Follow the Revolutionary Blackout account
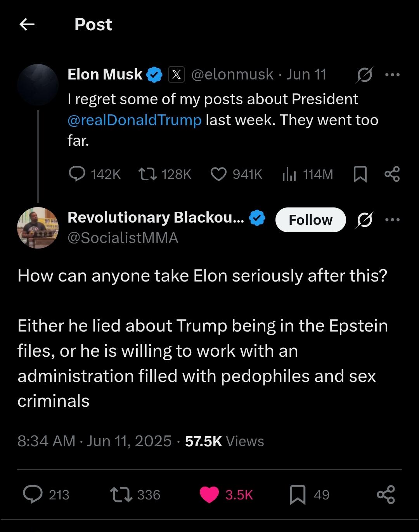 coord(310,220)
